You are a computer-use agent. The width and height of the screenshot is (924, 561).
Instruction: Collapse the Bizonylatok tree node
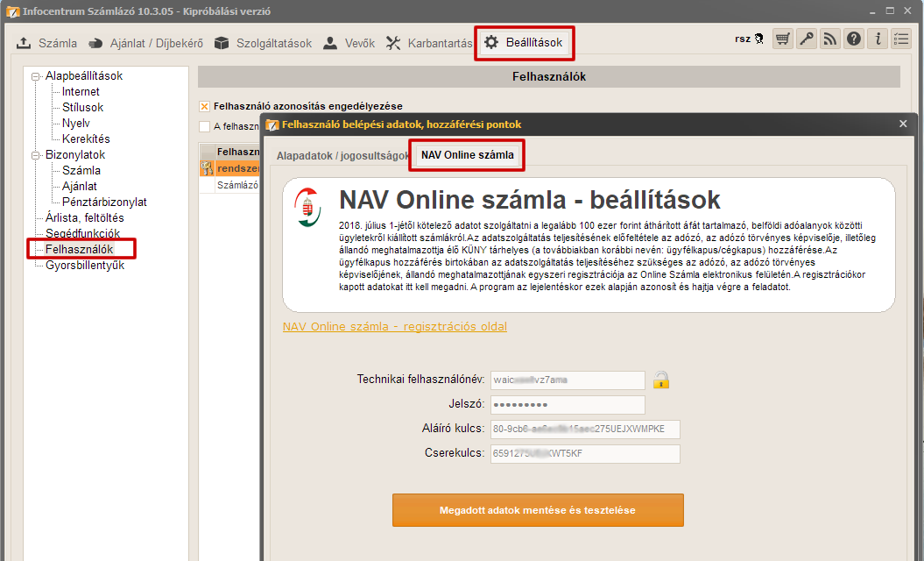coord(36,155)
